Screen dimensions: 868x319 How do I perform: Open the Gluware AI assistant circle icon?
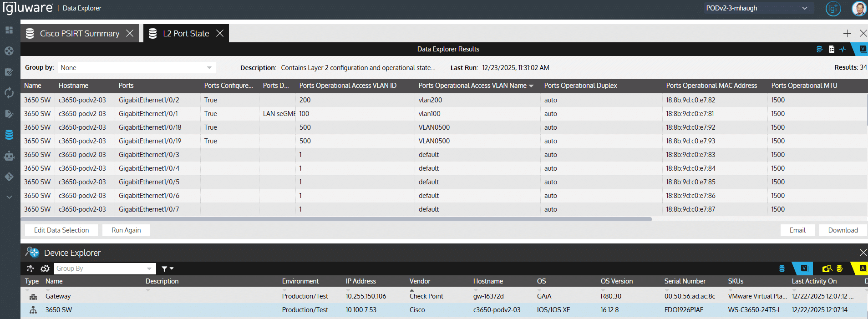click(833, 8)
